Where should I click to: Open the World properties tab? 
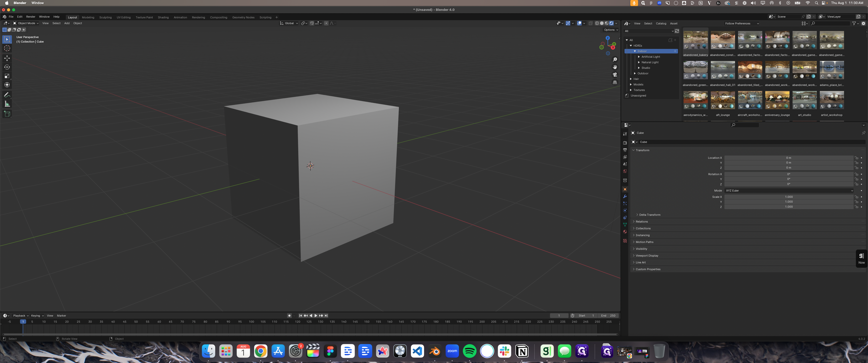[x=625, y=171]
